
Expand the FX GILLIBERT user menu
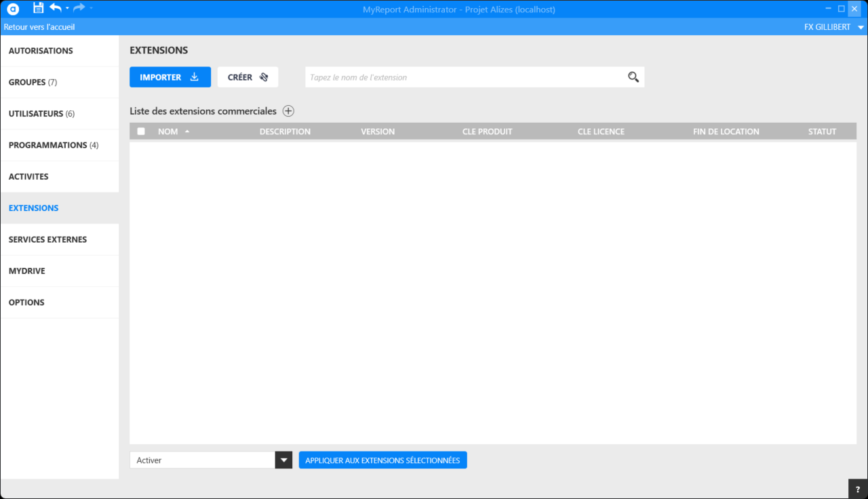click(x=861, y=27)
